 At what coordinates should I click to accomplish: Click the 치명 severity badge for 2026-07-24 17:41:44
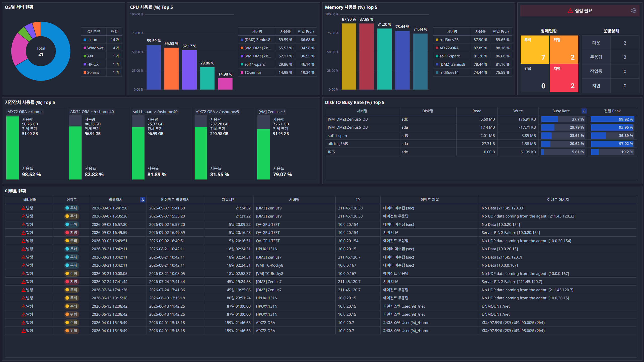tap(71, 282)
